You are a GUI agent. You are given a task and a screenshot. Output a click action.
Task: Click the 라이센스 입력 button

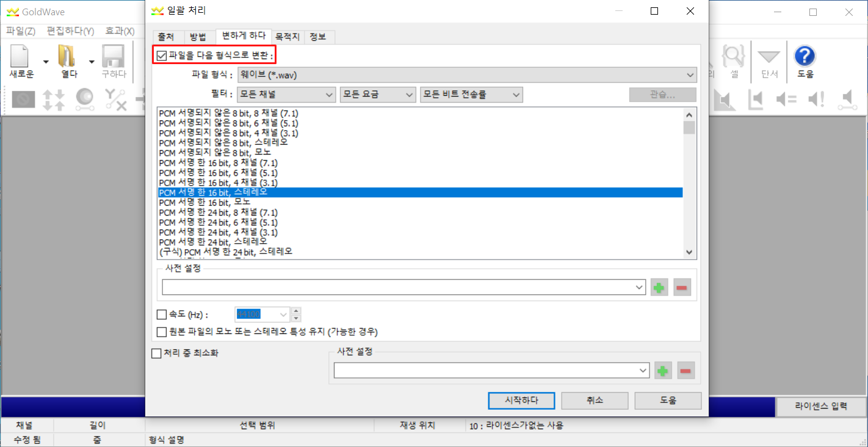[x=821, y=406]
